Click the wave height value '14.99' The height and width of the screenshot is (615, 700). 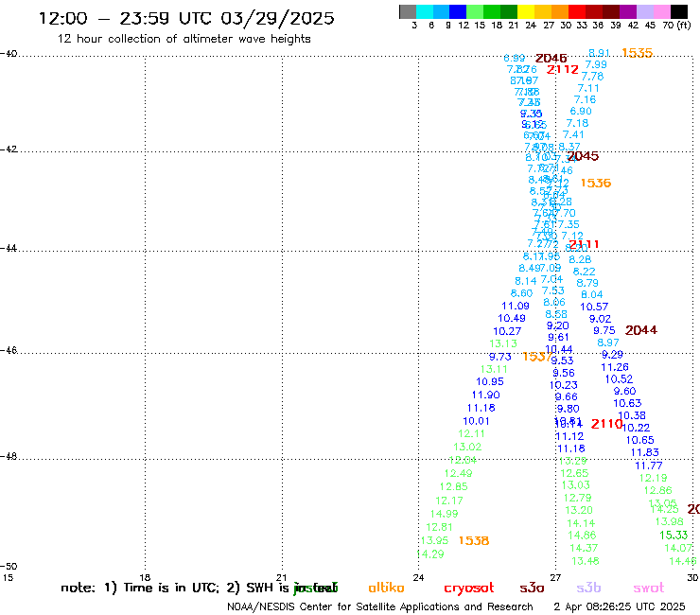[445, 514]
